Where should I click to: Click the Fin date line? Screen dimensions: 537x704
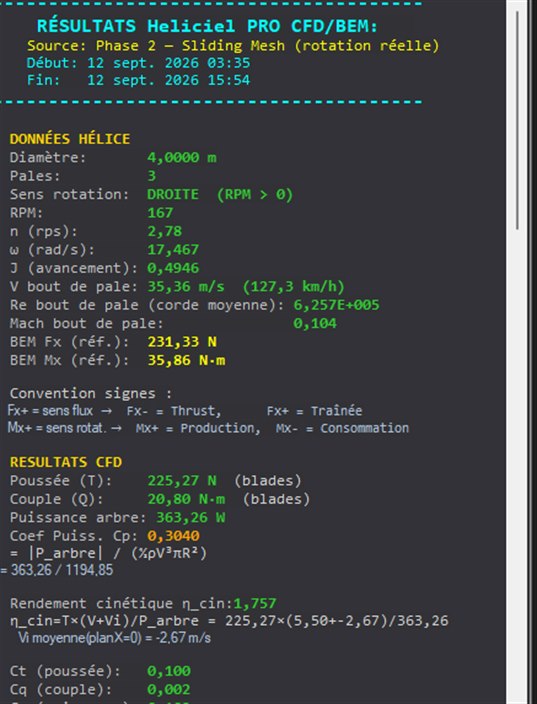[x=138, y=80]
